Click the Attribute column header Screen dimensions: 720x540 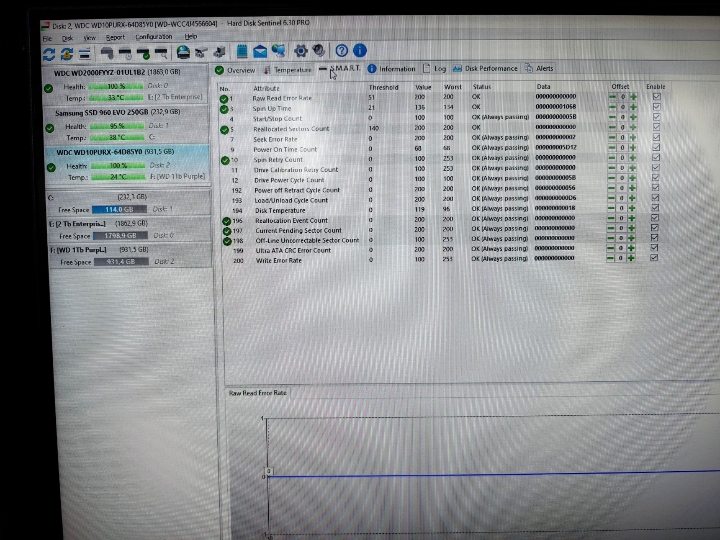point(266,88)
